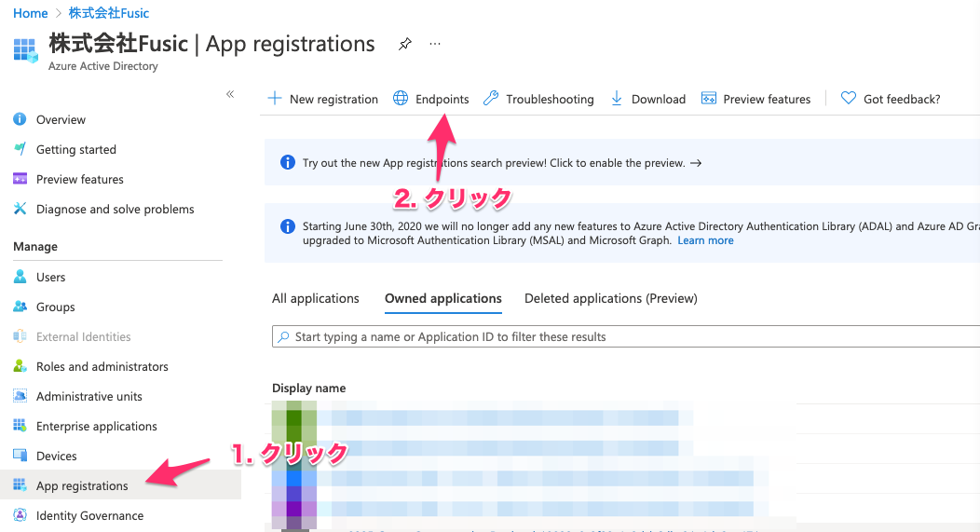Click the Got feedback heart icon
This screenshot has width=980, height=532.
(x=848, y=99)
